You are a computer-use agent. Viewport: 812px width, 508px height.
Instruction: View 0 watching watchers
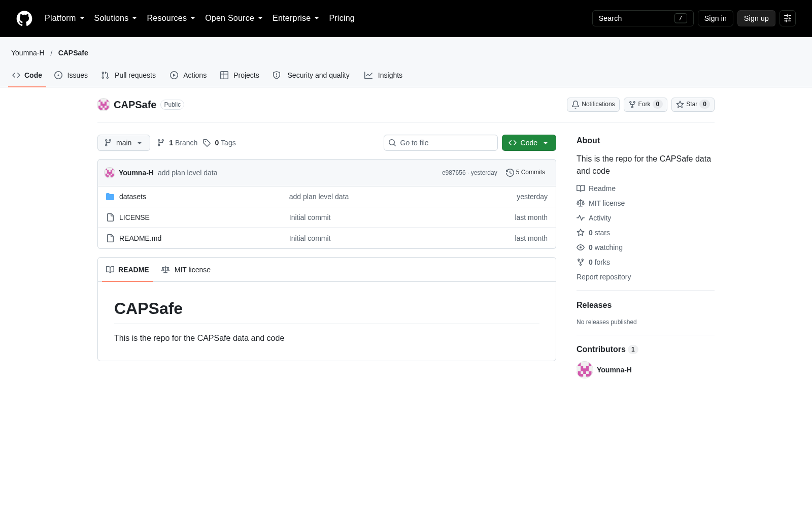click(x=599, y=247)
